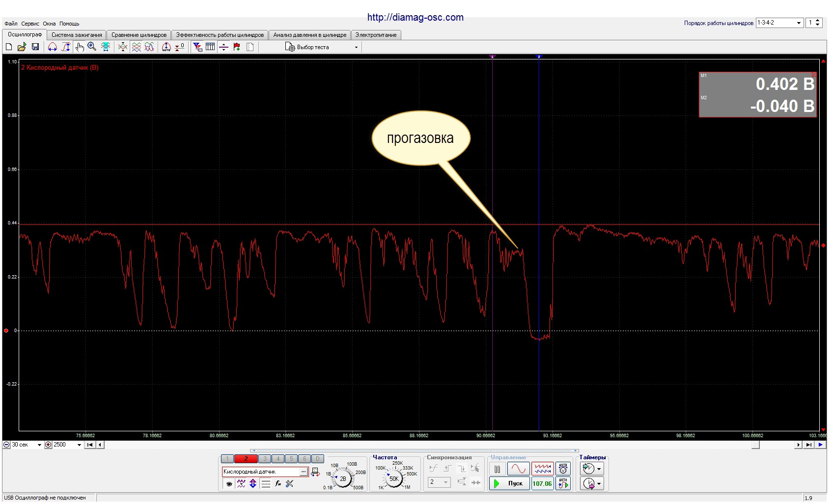The height and width of the screenshot is (504, 833).
Task: Open cylinder firing order dropdown 1-3-4-2
Action: coord(779,23)
